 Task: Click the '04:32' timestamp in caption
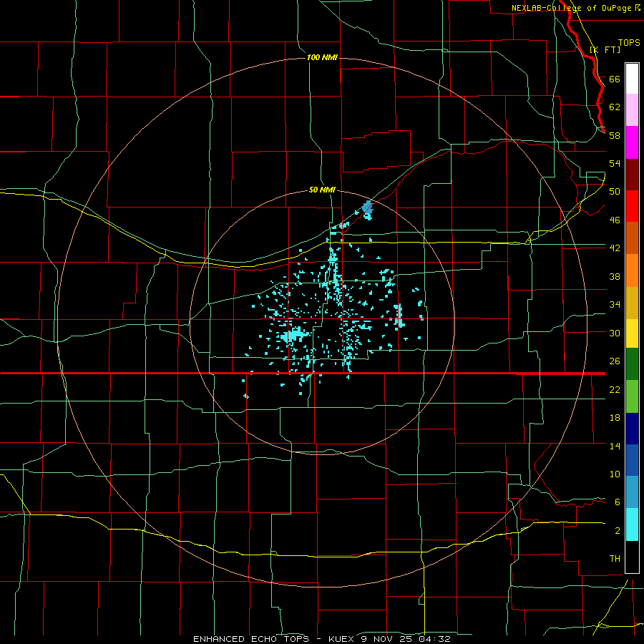point(434,639)
